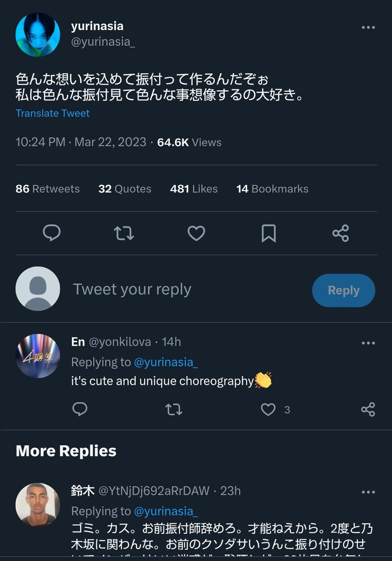This screenshot has width=392, height=561.
Task: Click the reply icon under main tweet
Action: point(51,233)
